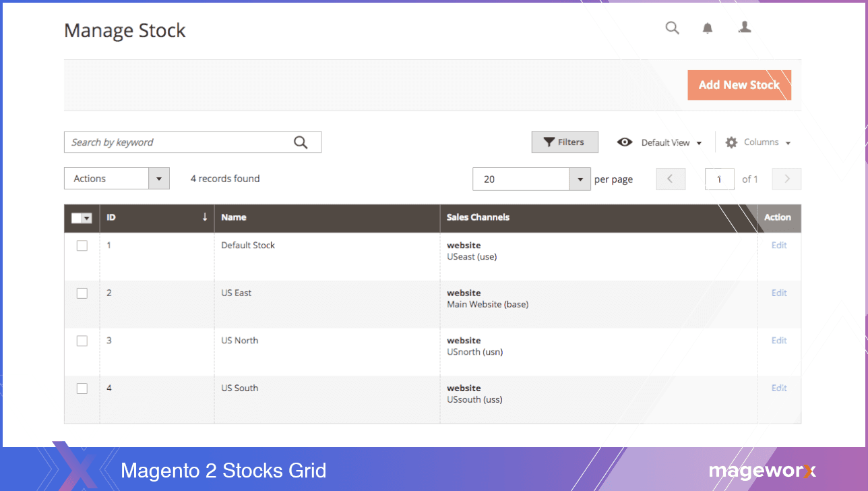Screen dimensions: 868x491
Task: Click Edit link for US North
Action: 779,341
